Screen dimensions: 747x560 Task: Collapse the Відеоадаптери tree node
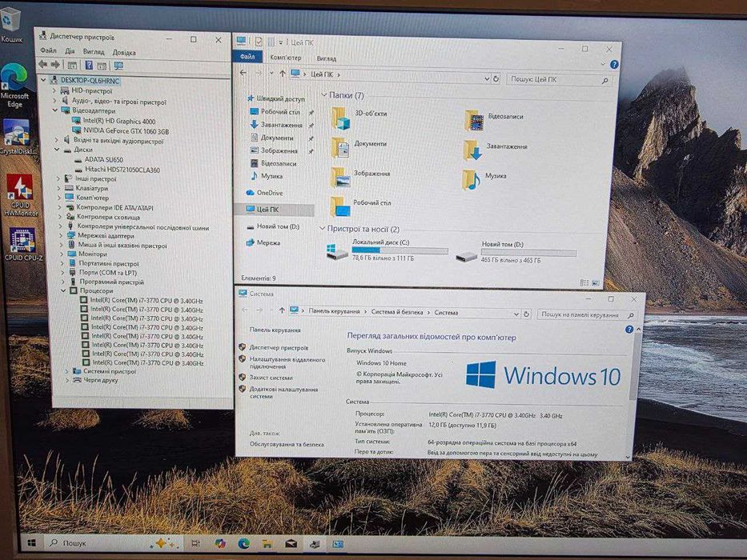point(55,110)
